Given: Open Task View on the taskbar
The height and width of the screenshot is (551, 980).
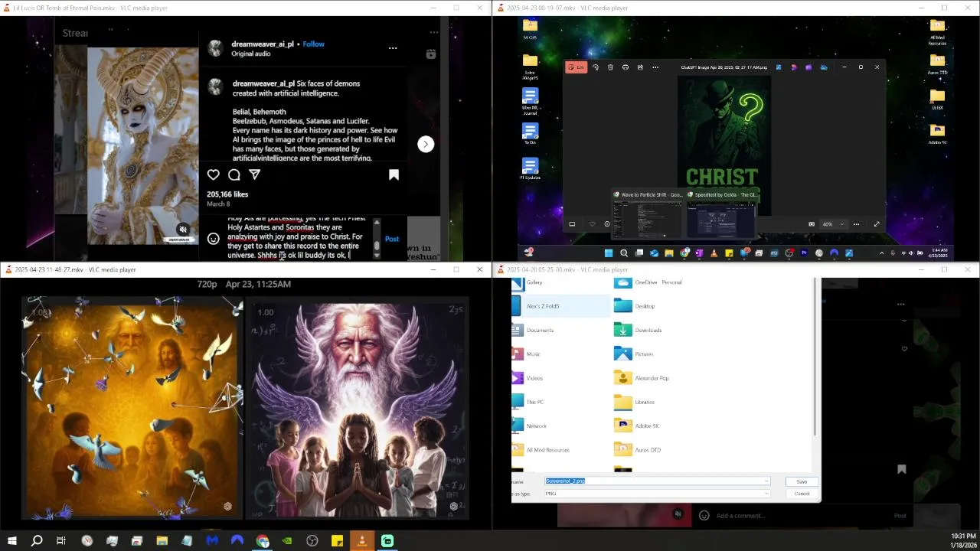Looking at the screenshot, I should coord(61,541).
